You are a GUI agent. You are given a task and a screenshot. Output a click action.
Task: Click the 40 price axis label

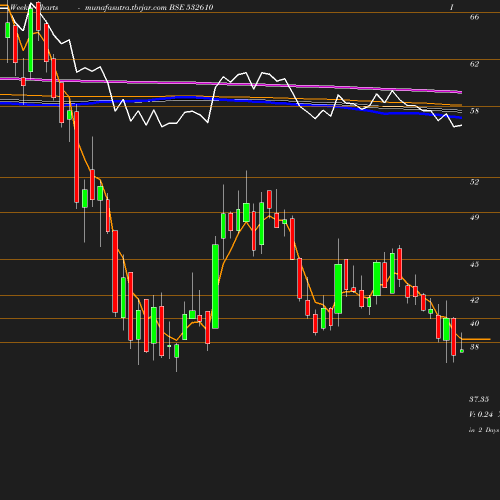point(474,323)
